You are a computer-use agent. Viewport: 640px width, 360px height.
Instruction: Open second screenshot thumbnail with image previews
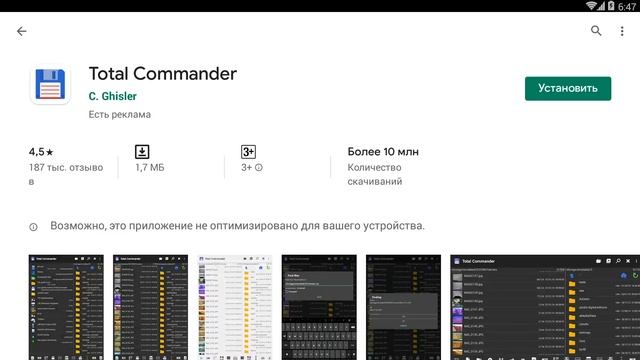150,307
